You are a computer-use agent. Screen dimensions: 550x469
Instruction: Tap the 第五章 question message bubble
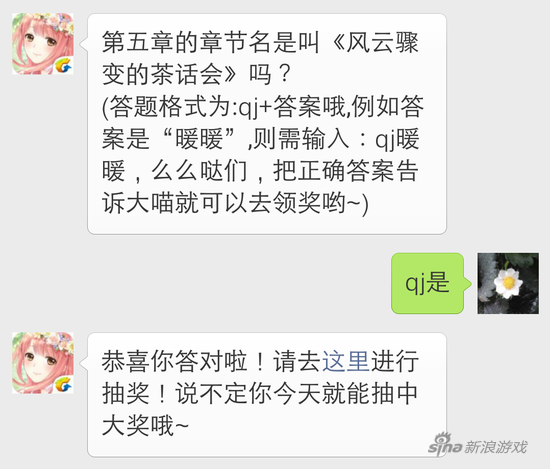[x=267, y=124]
